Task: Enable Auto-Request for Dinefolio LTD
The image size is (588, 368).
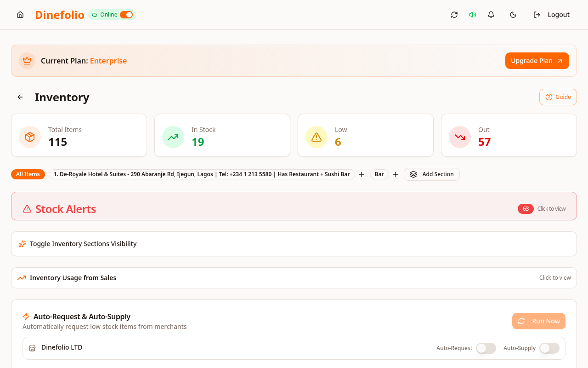Action: (486, 348)
